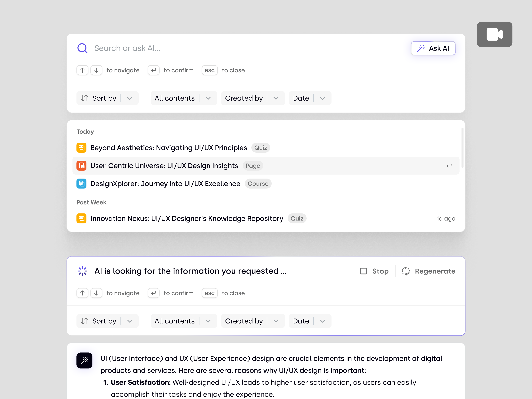
Task: Select the Innovation Nexus quiz result
Action: click(x=187, y=218)
